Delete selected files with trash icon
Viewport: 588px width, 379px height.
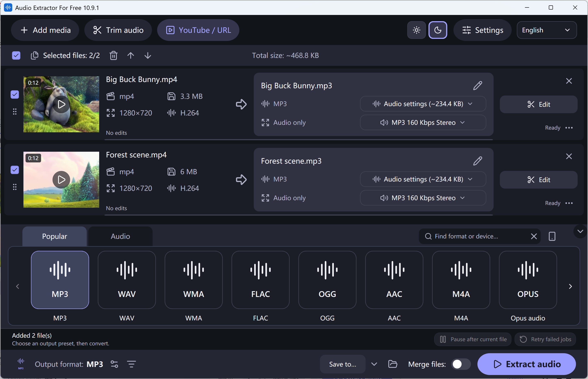(113, 55)
